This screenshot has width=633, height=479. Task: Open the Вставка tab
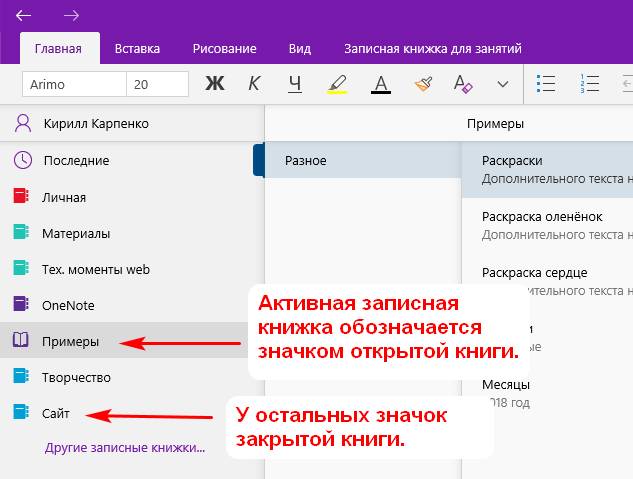(137, 49)
